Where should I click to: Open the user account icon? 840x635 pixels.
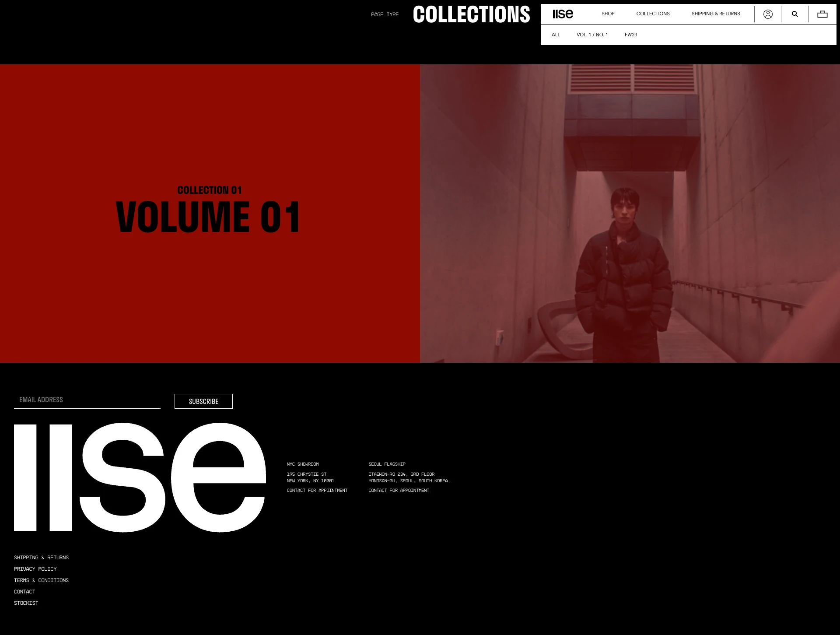point(768,13)
